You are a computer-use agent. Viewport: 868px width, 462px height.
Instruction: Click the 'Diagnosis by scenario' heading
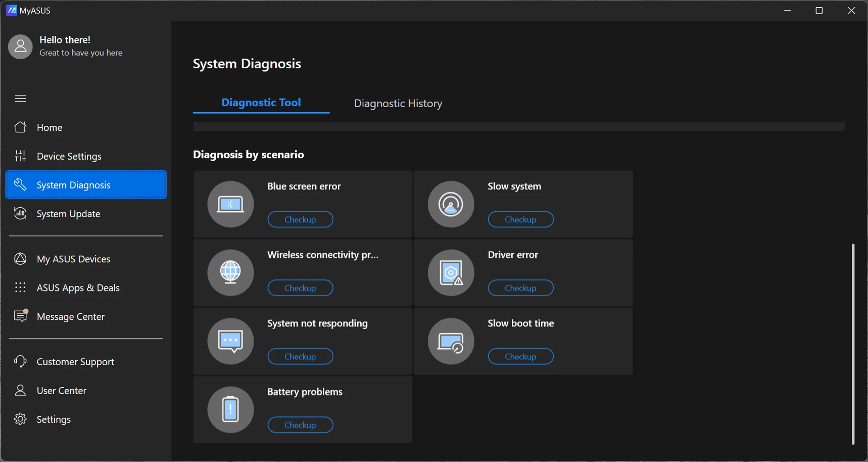[248, 155]
